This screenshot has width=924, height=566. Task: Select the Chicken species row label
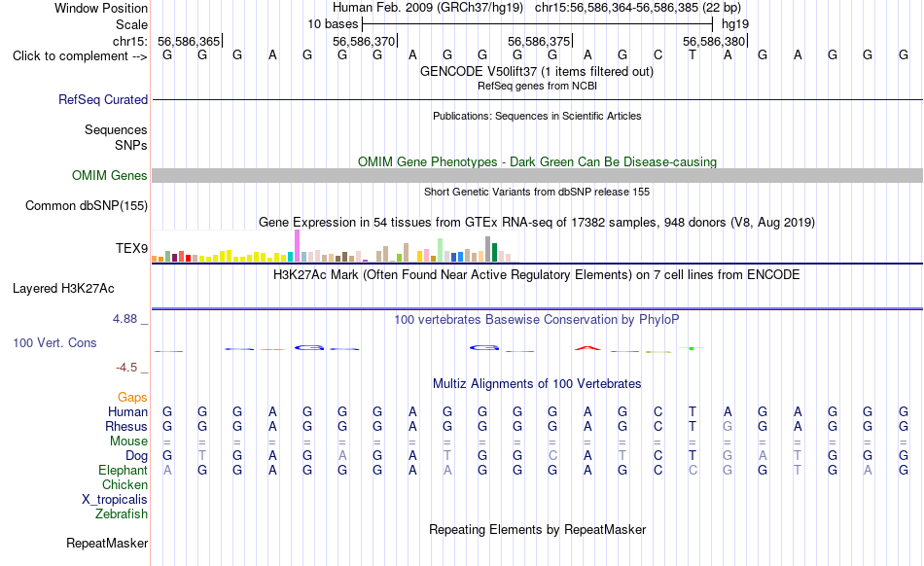124,484
